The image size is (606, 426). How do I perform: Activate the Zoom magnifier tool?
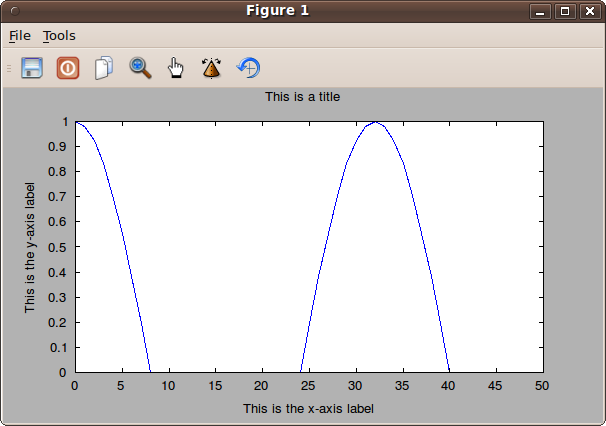tap(140, 68)
